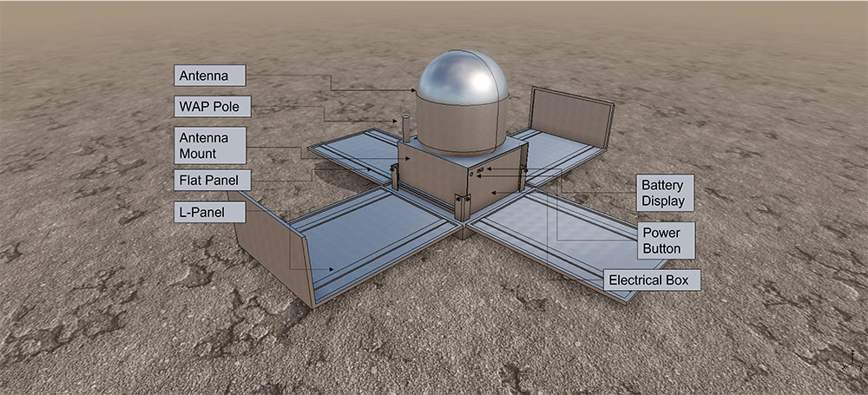Select the battery display on the electrical box
The height and width of the screenshot is (395, 868).
click(482, 168)
